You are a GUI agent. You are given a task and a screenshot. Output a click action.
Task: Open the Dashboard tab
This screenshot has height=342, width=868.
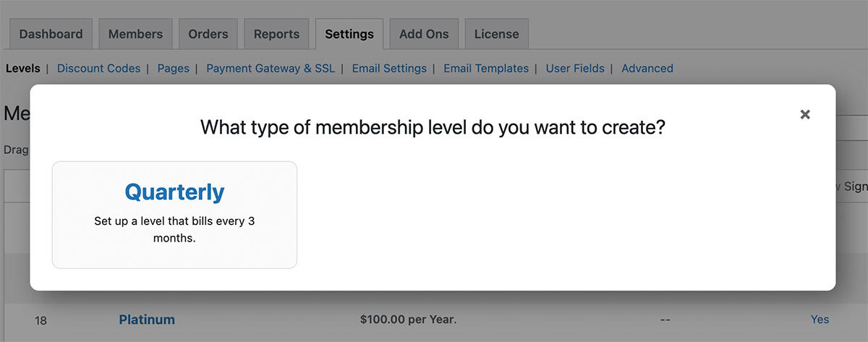[x=51, y=34]
